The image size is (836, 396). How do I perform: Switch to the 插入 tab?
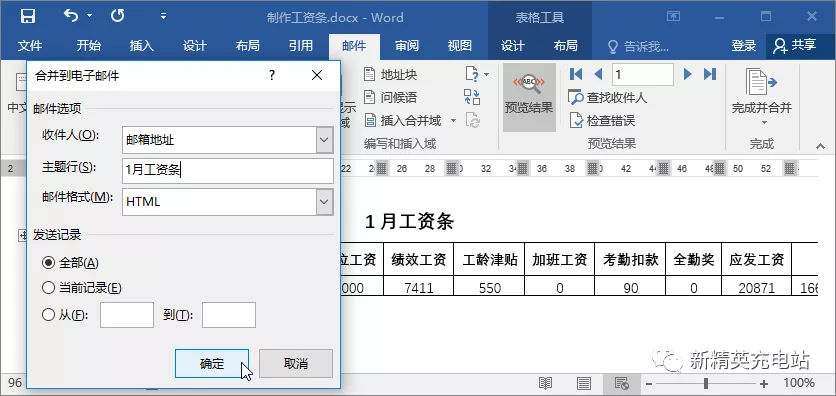click(x=141, y=46)
